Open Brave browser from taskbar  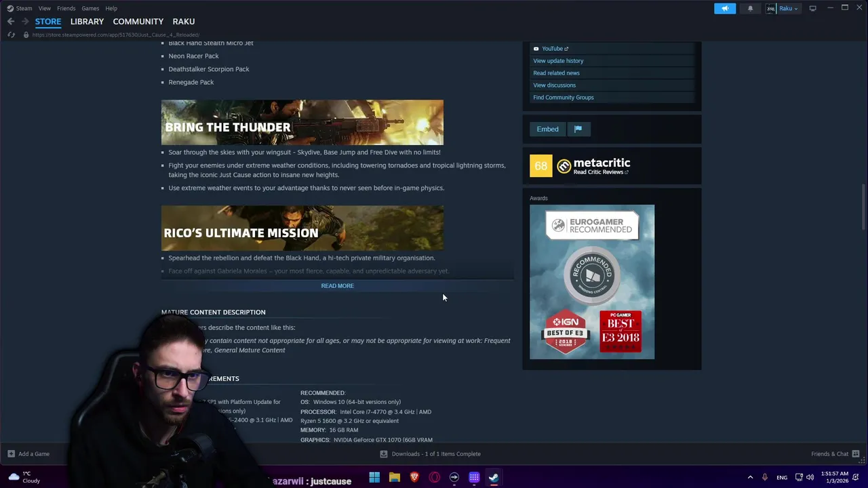[414, 478]
